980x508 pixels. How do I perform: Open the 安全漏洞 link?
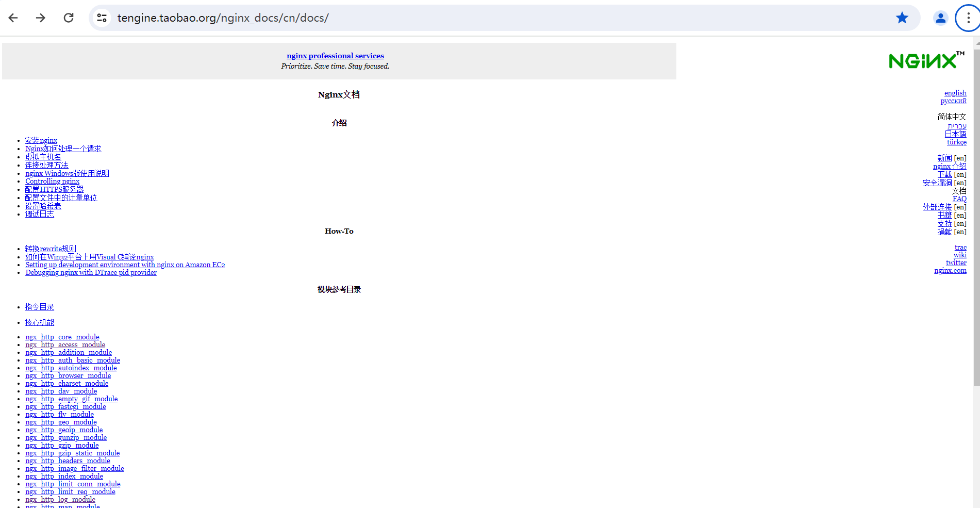click(937, 183)
